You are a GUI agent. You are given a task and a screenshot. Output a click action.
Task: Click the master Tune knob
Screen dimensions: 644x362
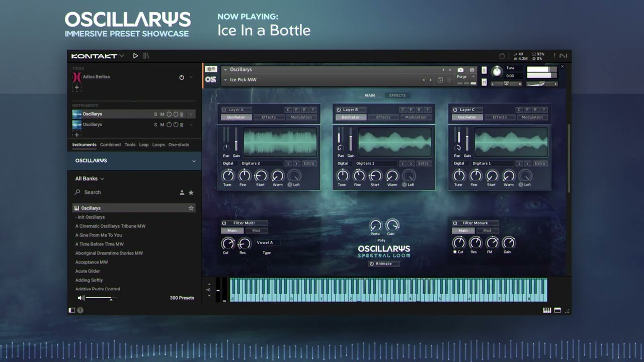497,72
